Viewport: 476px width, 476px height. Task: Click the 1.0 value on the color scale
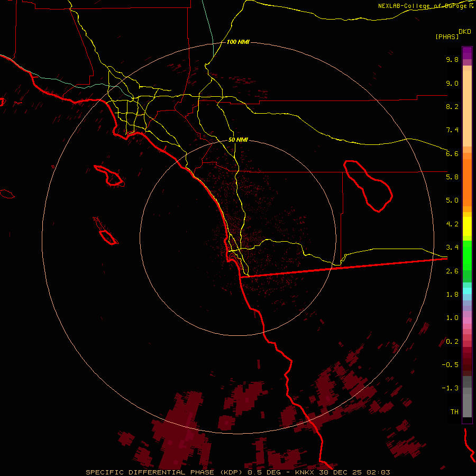pyautogui.click(x=452, y=318)
